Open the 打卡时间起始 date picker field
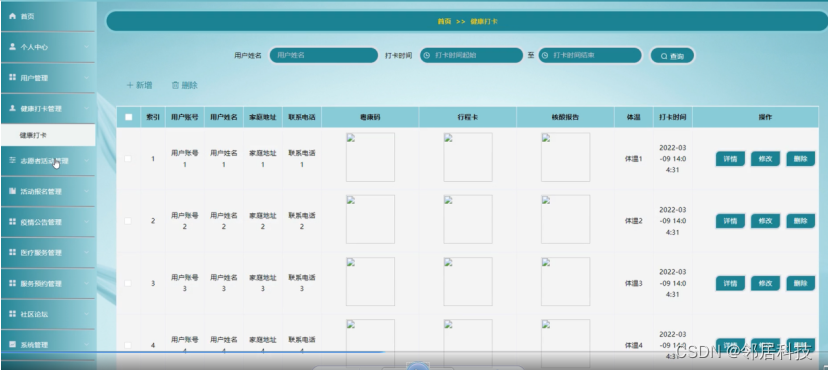 coord(472,55)
